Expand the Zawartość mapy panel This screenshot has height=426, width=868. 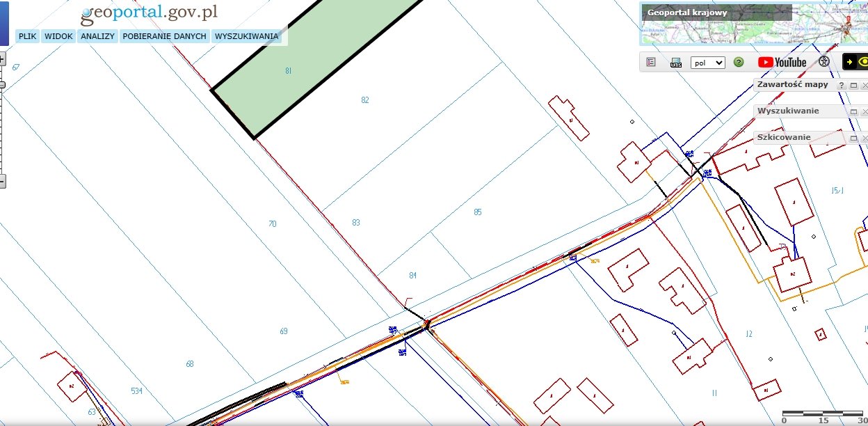pos(853,85)
